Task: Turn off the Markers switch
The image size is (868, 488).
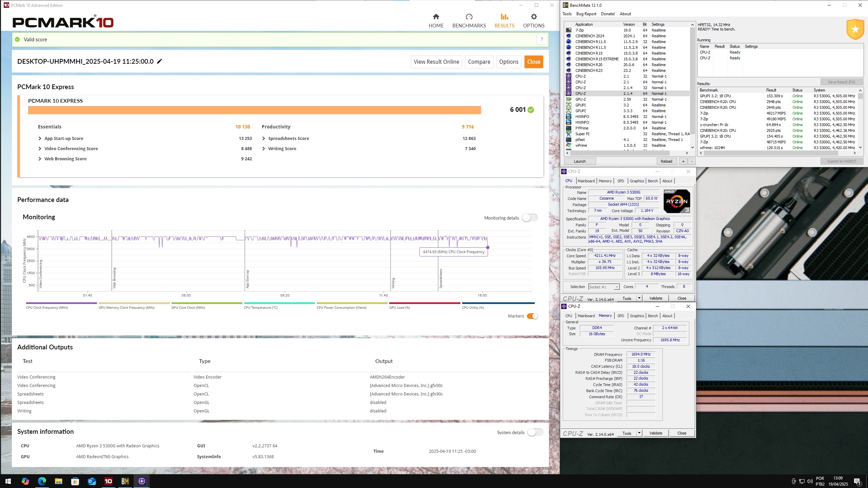Action: click(532, 316)
